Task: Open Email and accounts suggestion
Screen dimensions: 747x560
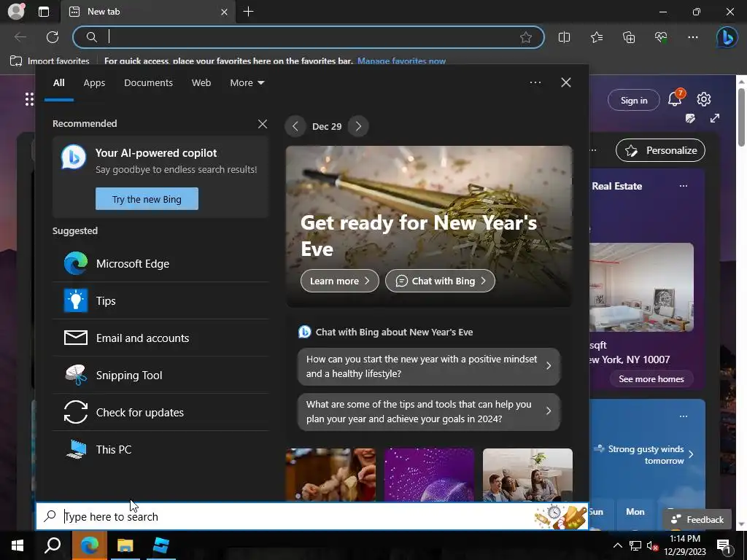Action: (161, 338)
